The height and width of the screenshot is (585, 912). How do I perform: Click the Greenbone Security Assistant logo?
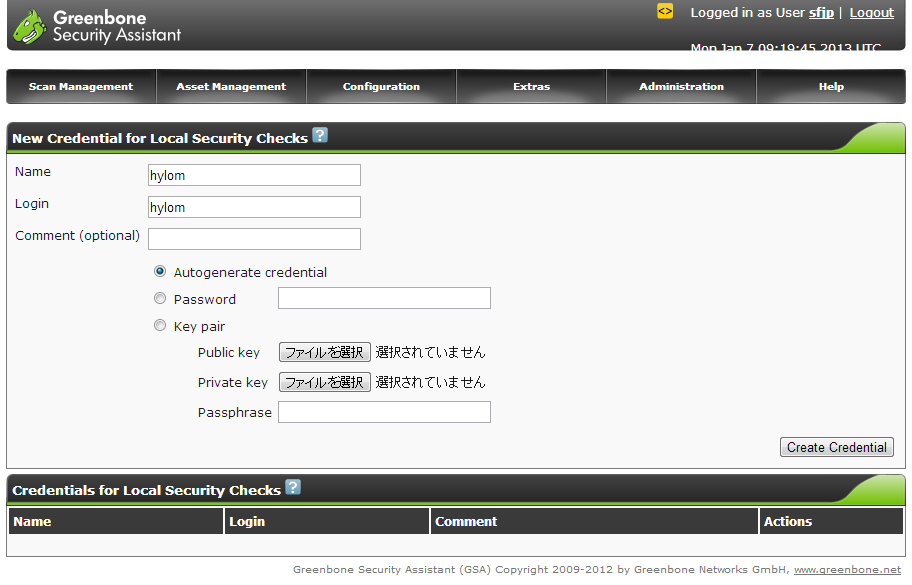[x=96, y=26]
